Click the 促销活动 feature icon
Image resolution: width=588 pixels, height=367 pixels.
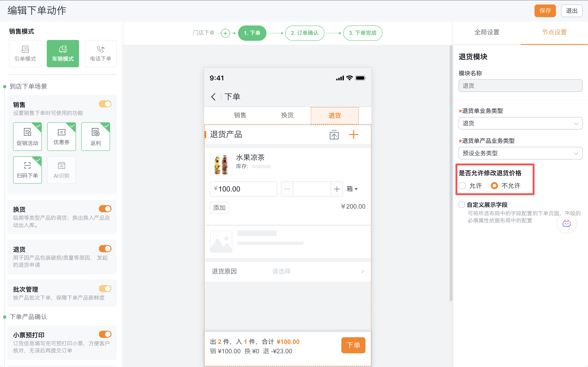(27, 136)
